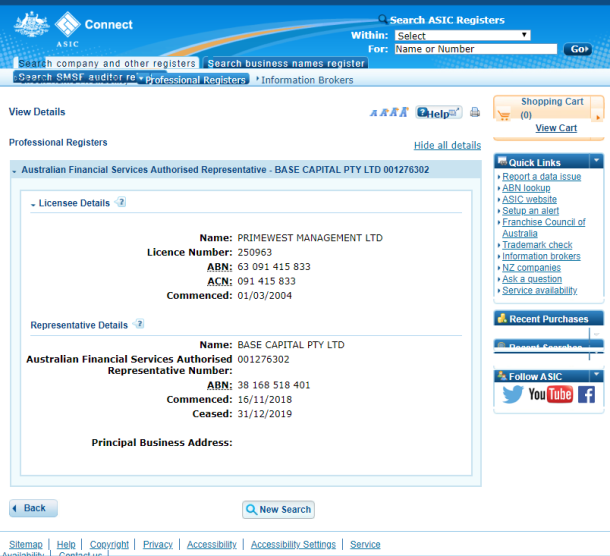Collapse the Licensee Details section
The image size is (610, 556).
click(x=33, y=204)
